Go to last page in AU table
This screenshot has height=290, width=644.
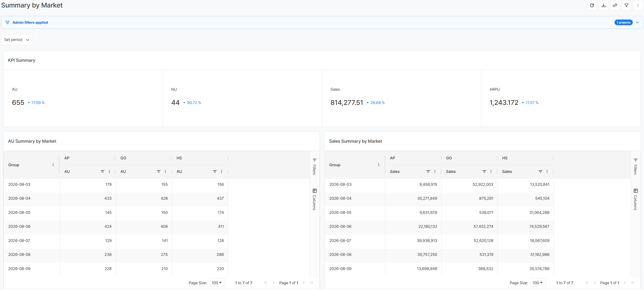[x=311, y=283]
